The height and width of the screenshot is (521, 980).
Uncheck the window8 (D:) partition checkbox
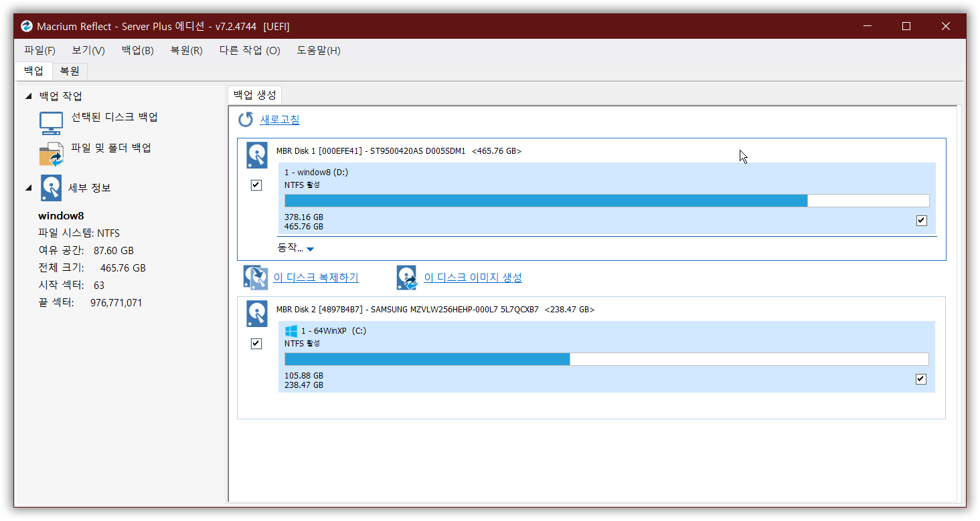coord(921,221)
